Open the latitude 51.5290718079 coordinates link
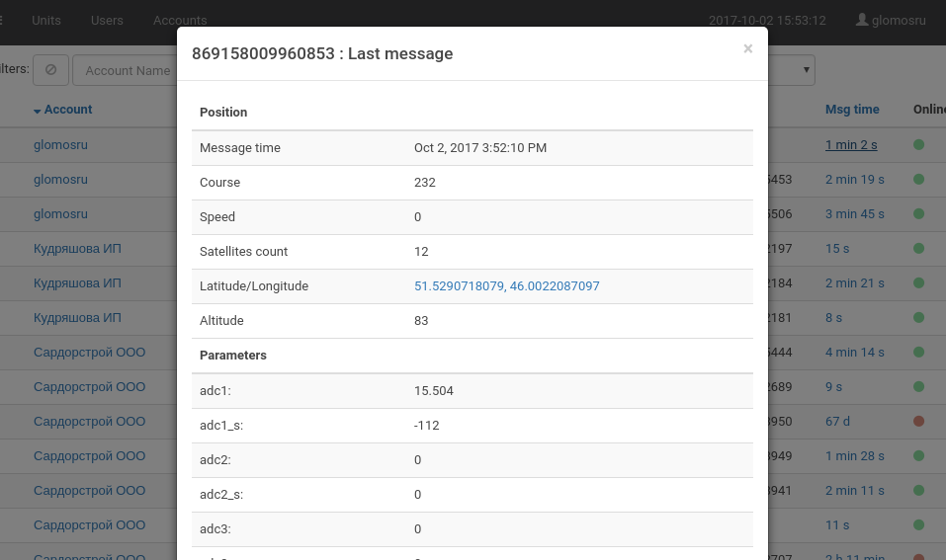Image resolution: width=946 pixels, height=560 pixels. (x=459, y=286)
